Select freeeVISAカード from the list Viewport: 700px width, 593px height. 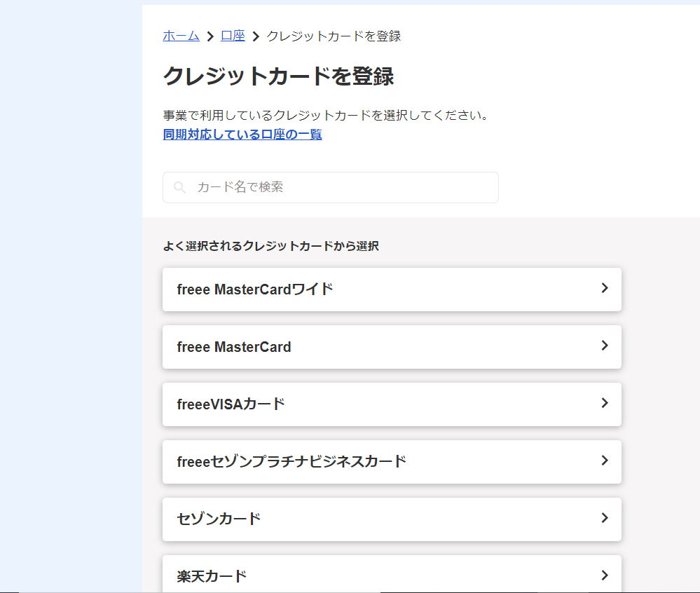pyautogui.click(x=392, y=404)
